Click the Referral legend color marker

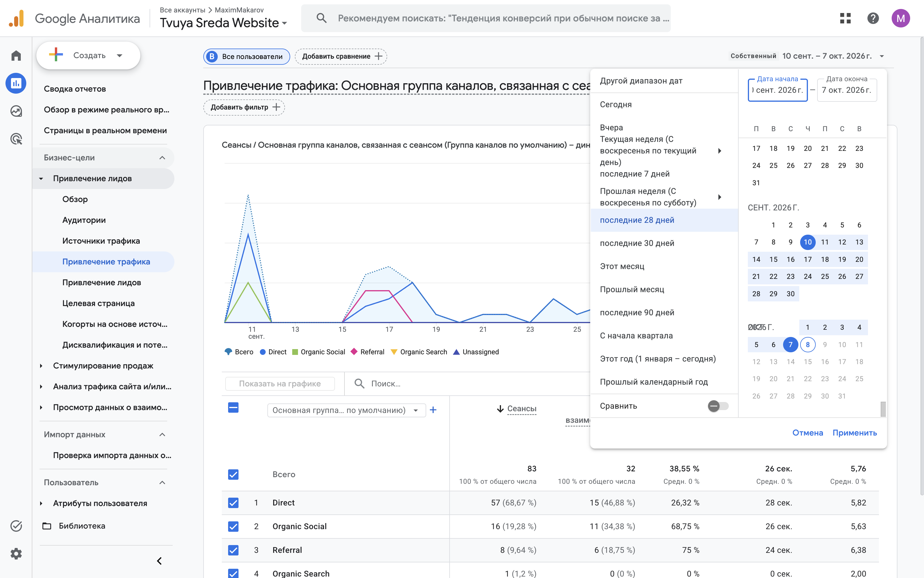[354, 352]
